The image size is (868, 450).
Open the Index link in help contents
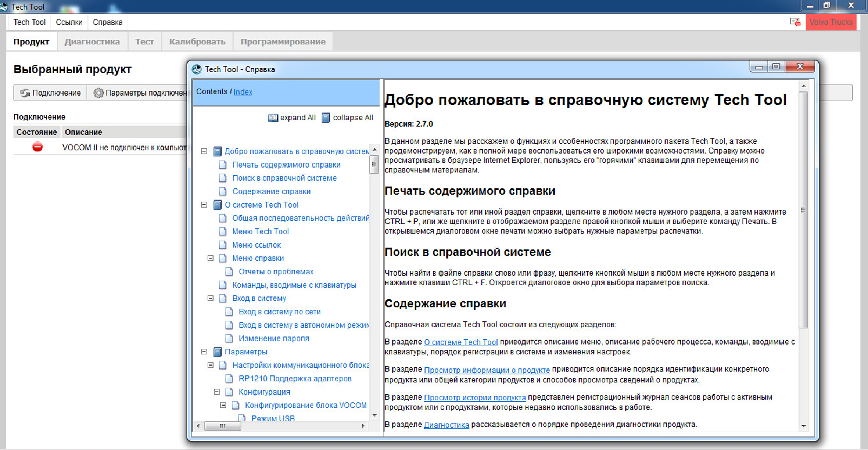(243, 92)
